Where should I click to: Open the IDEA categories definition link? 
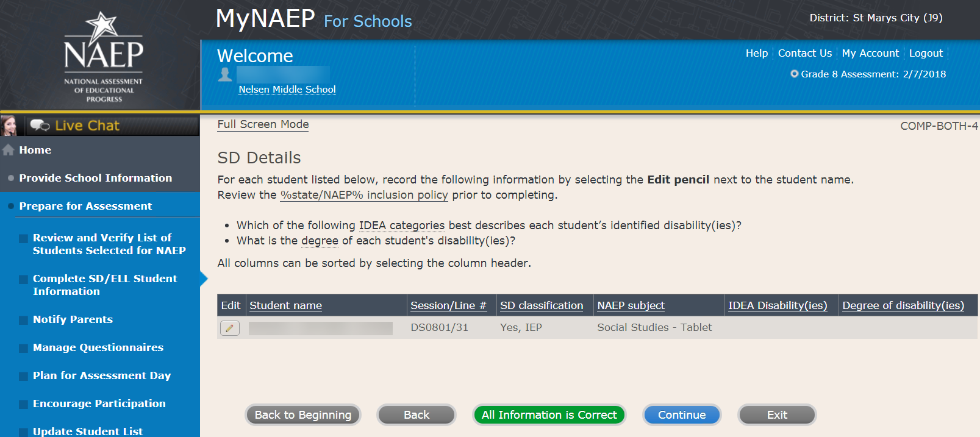coord(402,226)
